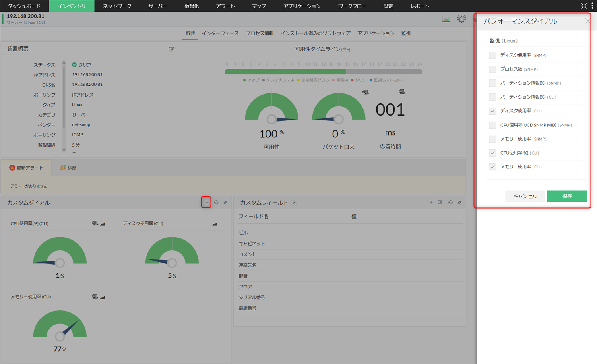Open threshold settings icon above パケットロス gauge

pyautogui.click(x=365, y=92)
